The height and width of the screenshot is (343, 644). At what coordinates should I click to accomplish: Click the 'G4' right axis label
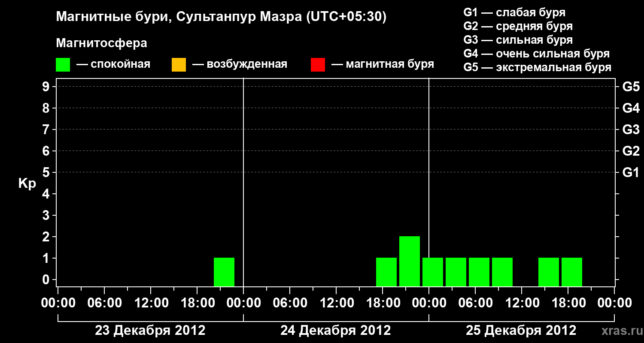631,108
